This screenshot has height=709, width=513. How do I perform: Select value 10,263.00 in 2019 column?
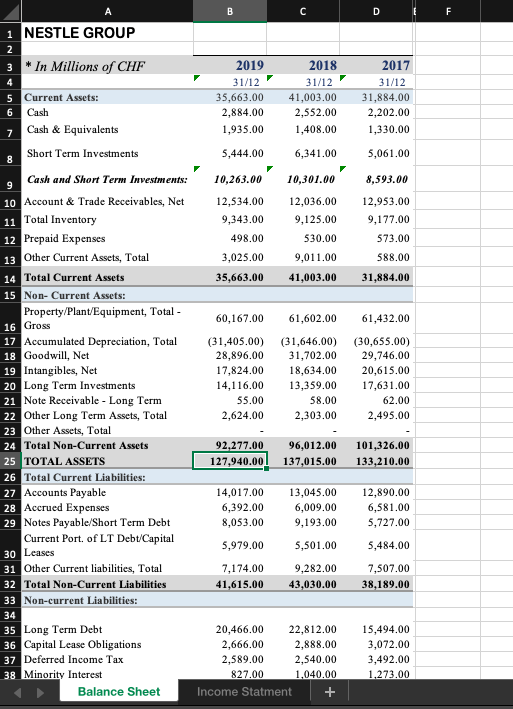tap(230, 180)
